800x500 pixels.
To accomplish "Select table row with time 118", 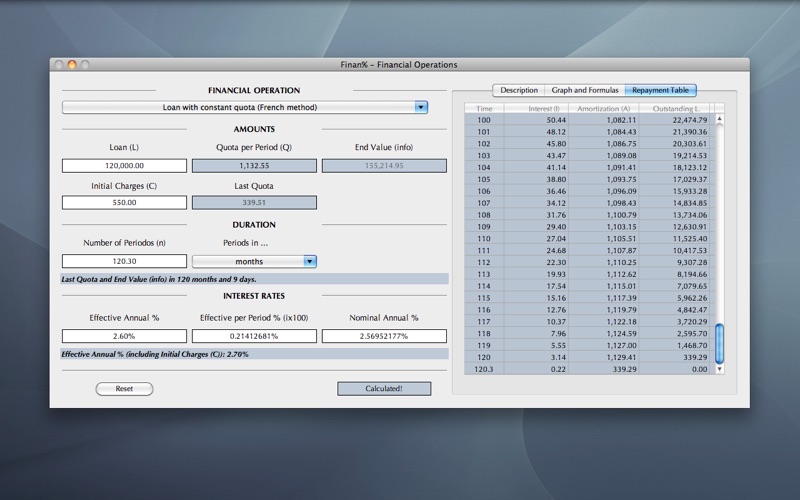I will pos(589,334).
